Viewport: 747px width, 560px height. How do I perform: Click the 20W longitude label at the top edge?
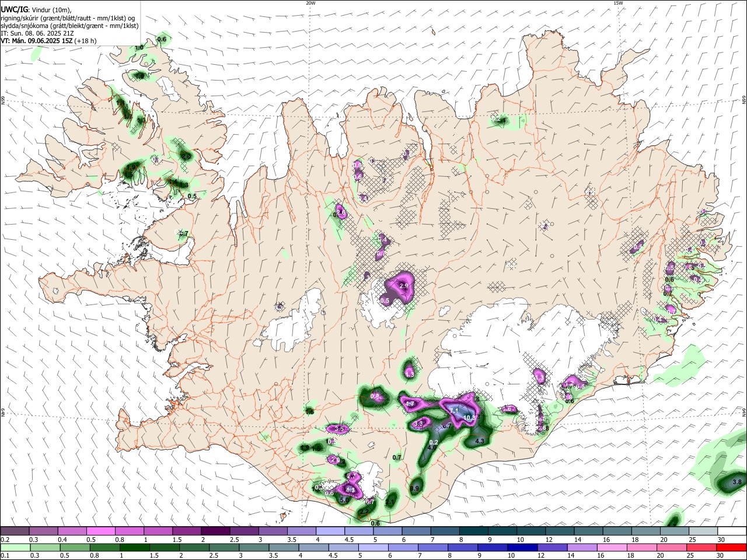(x=310, y=3)
